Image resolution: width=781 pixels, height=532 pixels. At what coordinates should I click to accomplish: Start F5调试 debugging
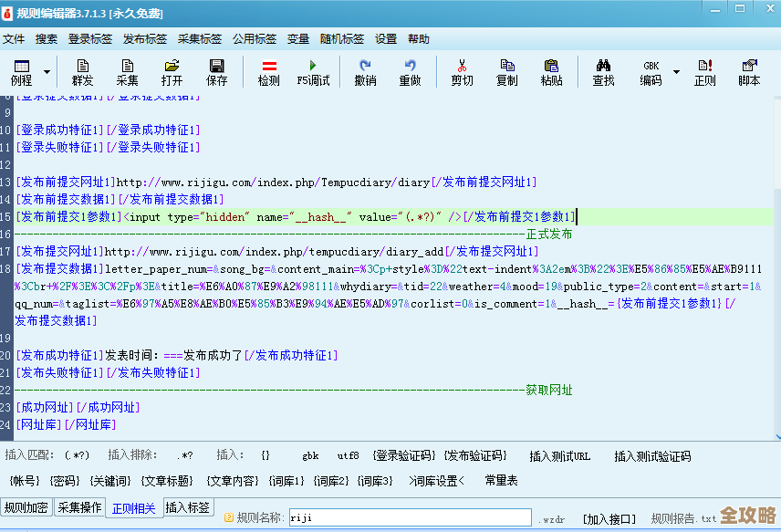point(313,72)
